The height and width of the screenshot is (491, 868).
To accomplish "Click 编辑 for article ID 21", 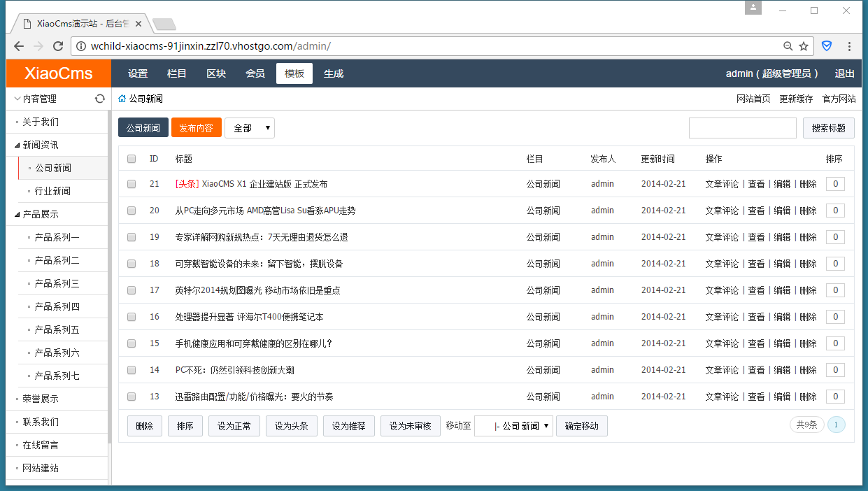I will click(x=782, y=184).
